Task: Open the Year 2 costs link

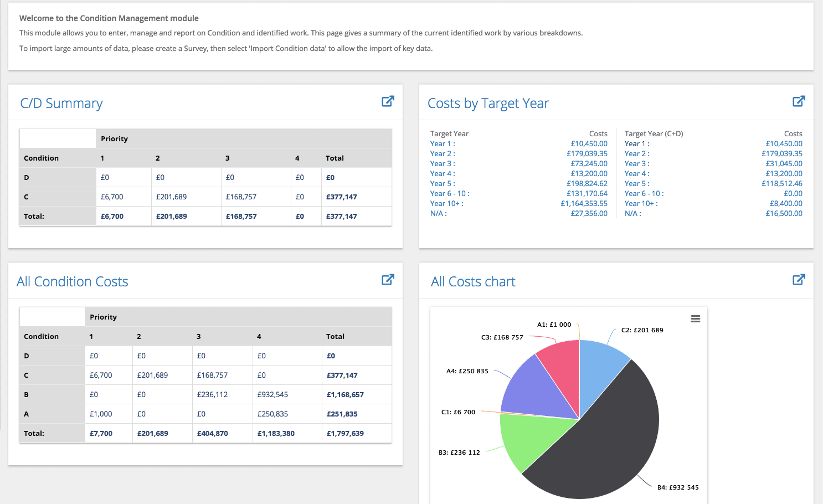Action: coord(442,153)
